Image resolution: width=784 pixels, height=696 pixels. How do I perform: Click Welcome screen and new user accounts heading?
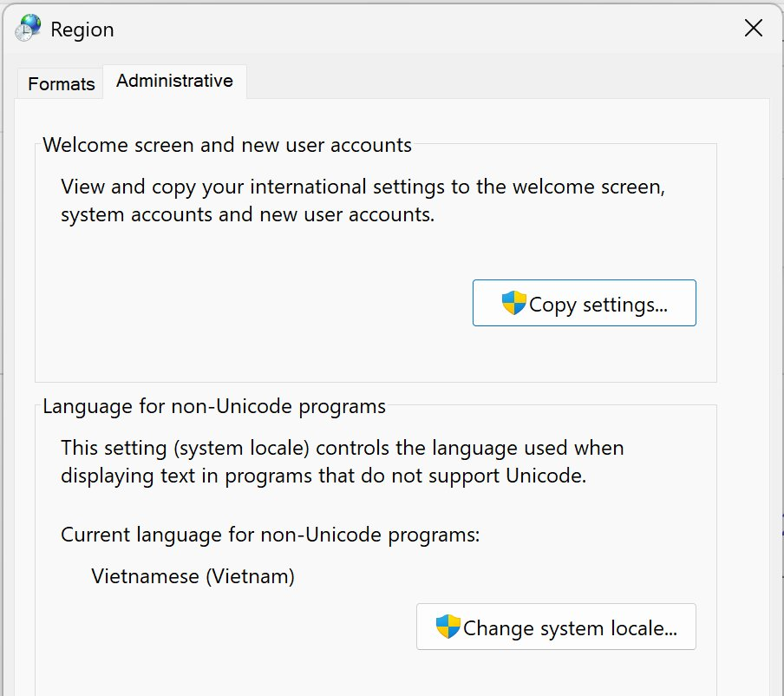227,145
